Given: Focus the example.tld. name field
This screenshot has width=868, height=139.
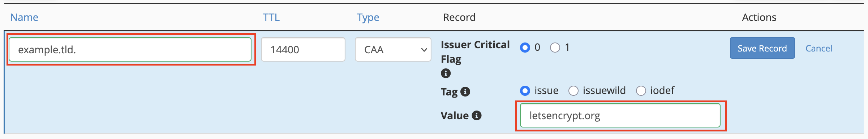Looking at the screenshot, I should [x=130, y=49].
